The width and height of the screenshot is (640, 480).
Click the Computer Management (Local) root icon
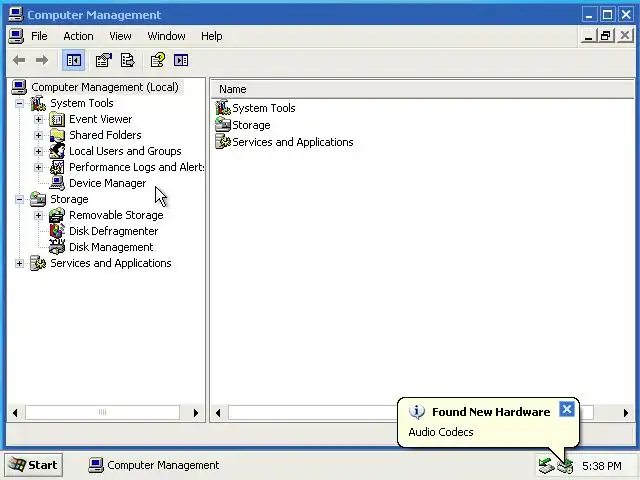(x=19, y=87)
